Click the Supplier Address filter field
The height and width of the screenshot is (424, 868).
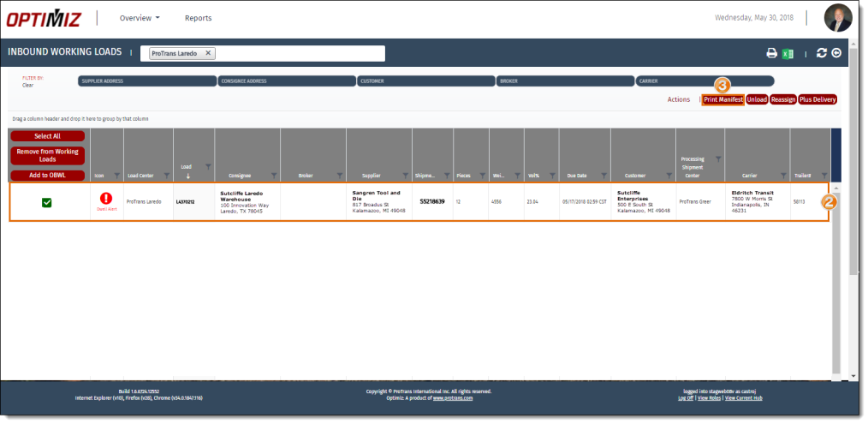click(146, 81)
